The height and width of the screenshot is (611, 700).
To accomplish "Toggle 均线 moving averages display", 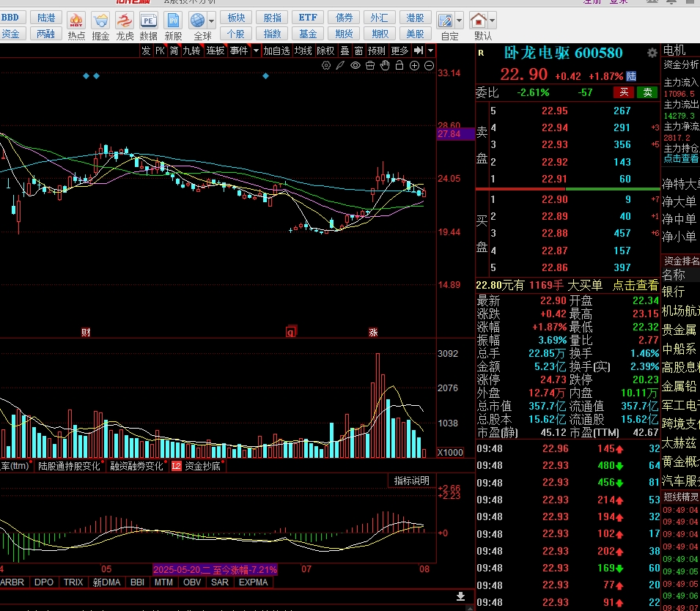I will pyautogui.click(x=303, y=51).
